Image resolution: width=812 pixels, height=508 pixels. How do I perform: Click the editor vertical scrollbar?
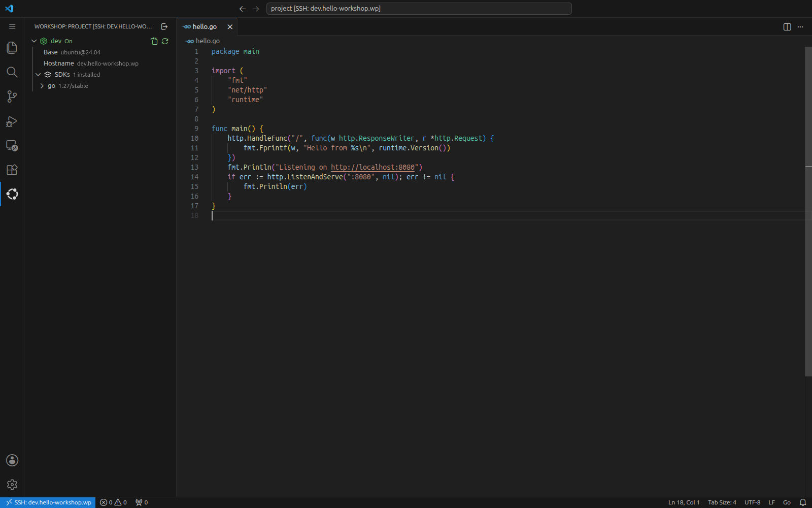click(808, 211)
